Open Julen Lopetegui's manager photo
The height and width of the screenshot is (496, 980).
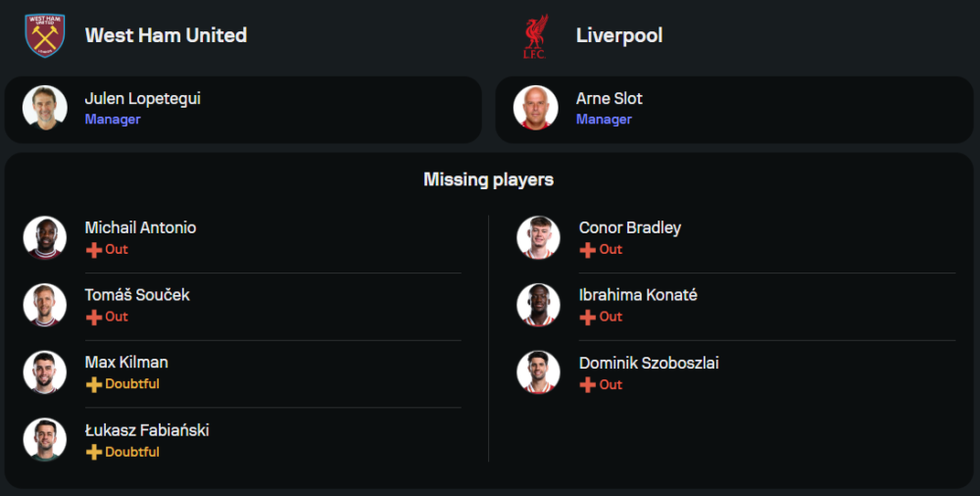coord(44,108)
